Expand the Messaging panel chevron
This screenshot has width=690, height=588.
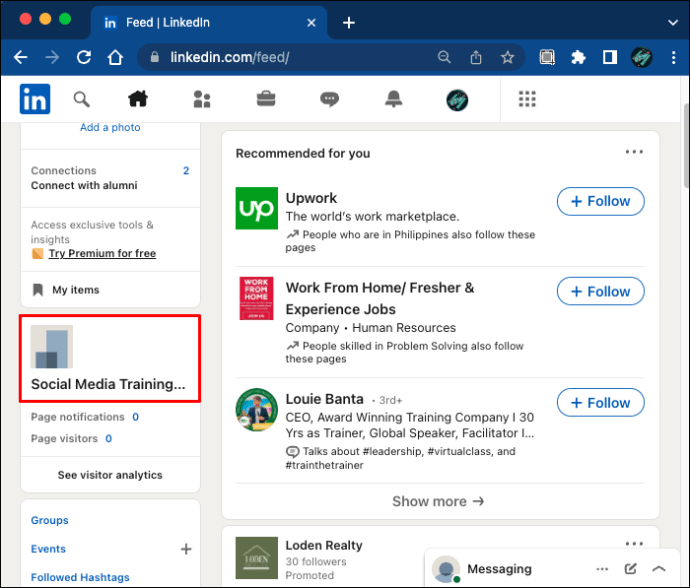[659, 569]
